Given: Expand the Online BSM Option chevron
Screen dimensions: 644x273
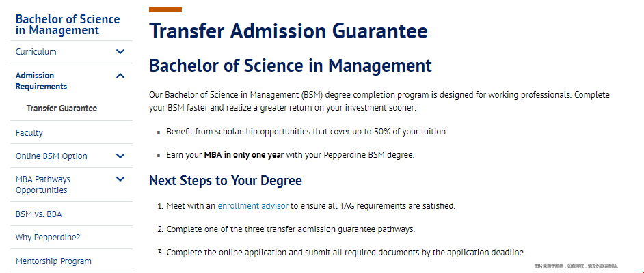Looking at the screenshot, I should click(x=120, y=156).
